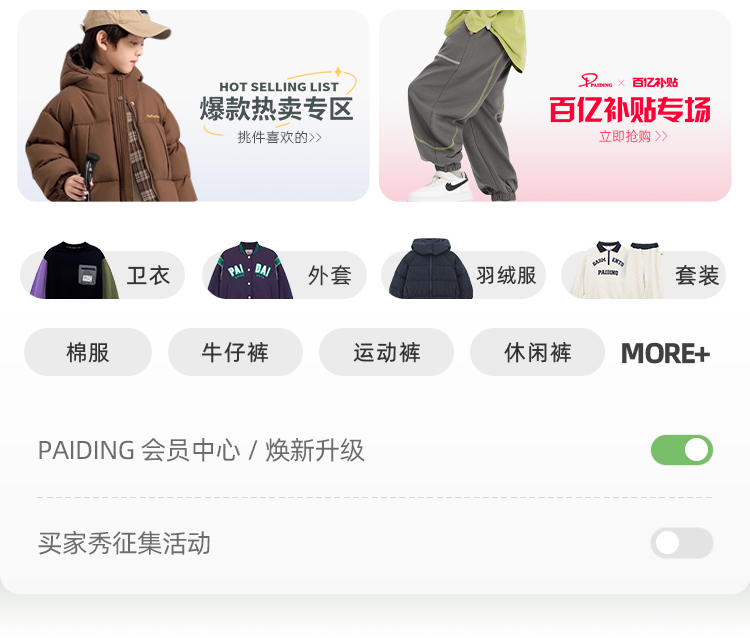Select the 牛仔裤 category pill
This screenshot has width=750, height=638.
point(235,352)
